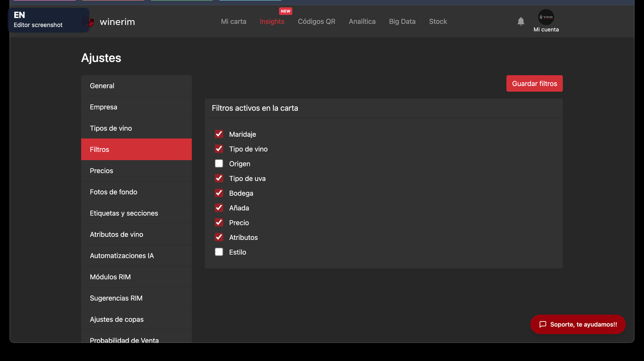
Task: Select General in the settings sidebar
Action: 137,86
